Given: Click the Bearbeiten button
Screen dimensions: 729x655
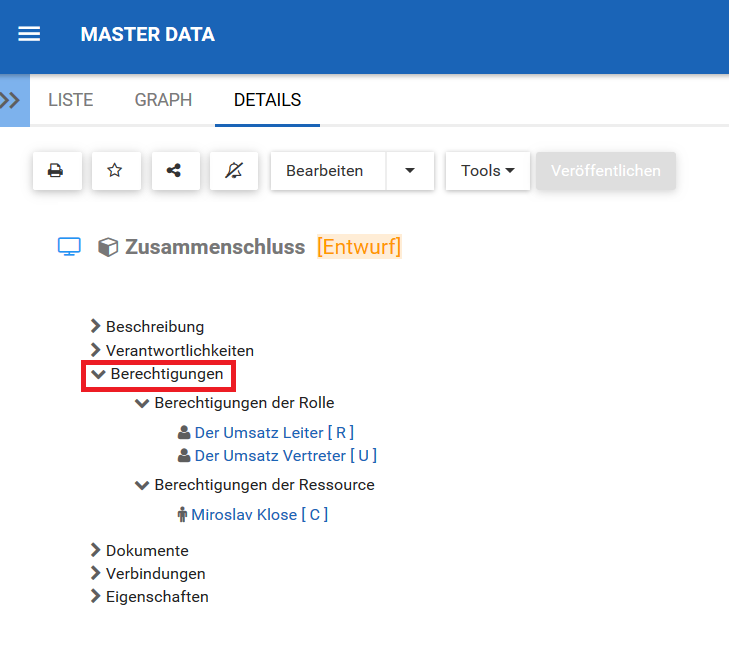Looking at the screenshot, I should [324, 171].
